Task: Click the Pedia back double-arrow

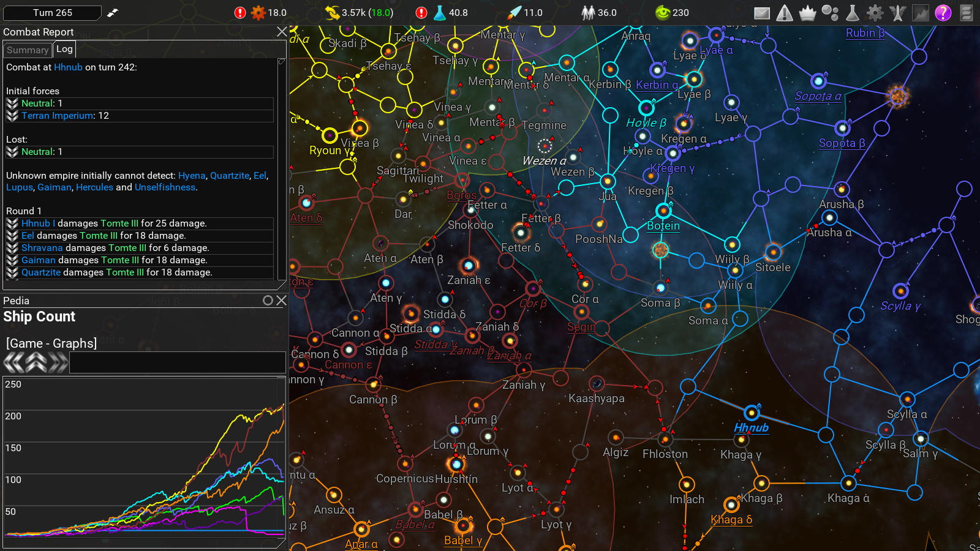Action: [x=14, y=363]
